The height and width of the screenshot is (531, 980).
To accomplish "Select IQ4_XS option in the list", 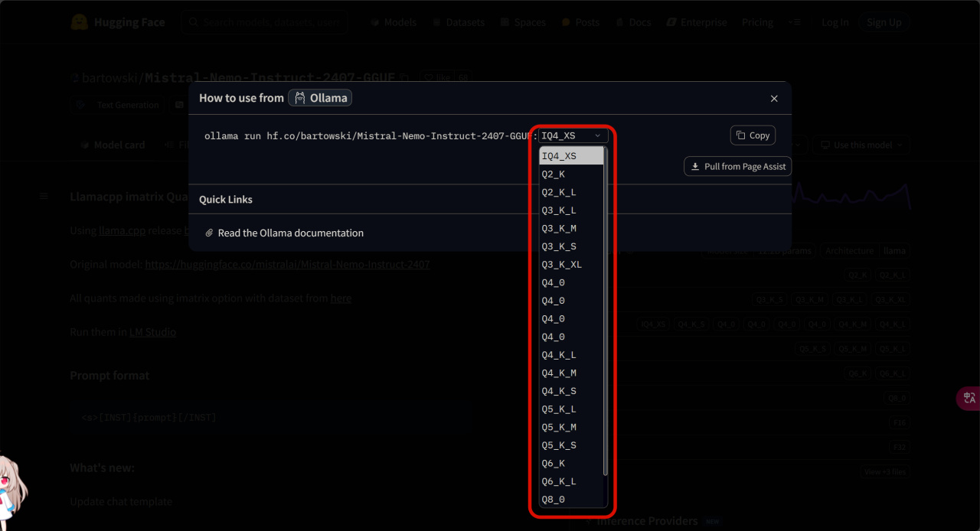I will coord(571,156).
